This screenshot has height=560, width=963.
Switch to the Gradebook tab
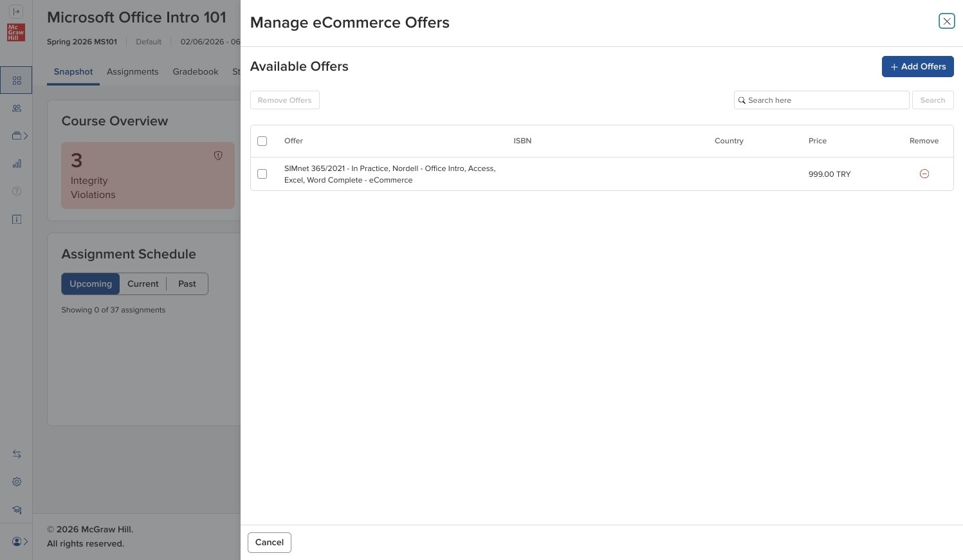point(196,72)
